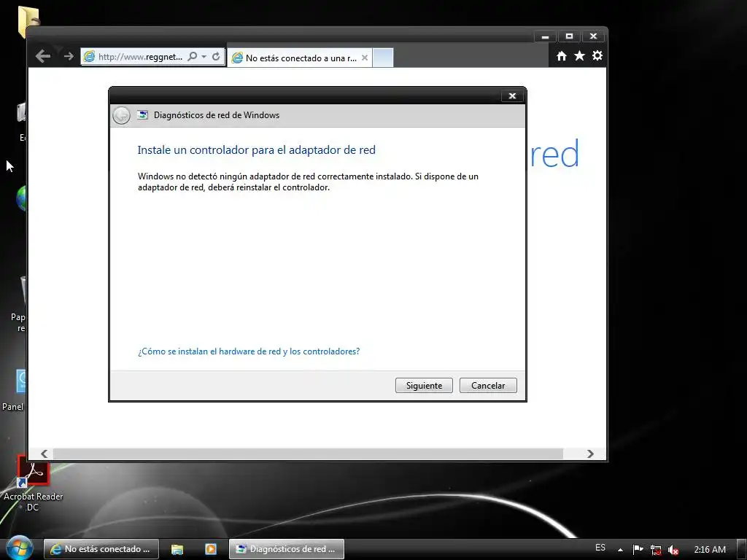Click the horizontal scrollbar's right arrow
747x560 pixels.
click(590, 454)
